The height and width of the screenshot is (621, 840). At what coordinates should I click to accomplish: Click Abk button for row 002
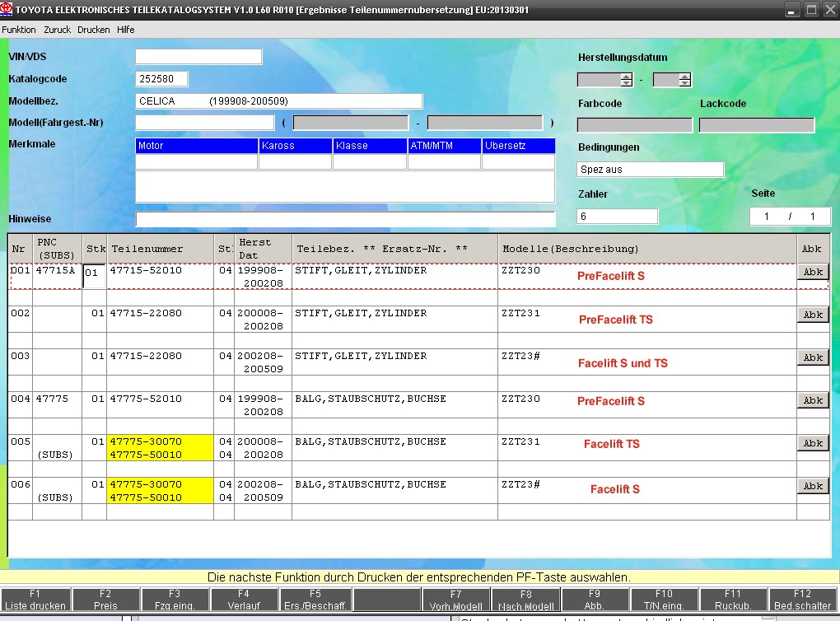813,315
